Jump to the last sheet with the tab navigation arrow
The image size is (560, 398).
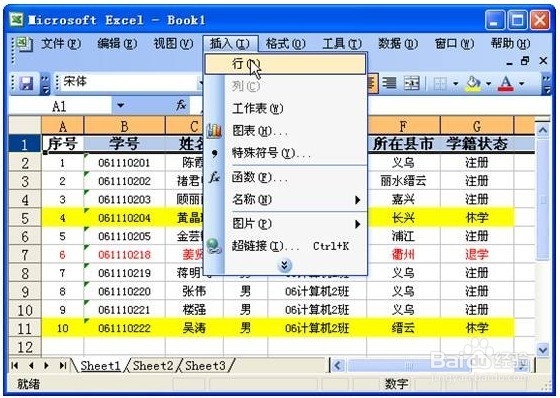pyautogui.click(x=63, y=365)
